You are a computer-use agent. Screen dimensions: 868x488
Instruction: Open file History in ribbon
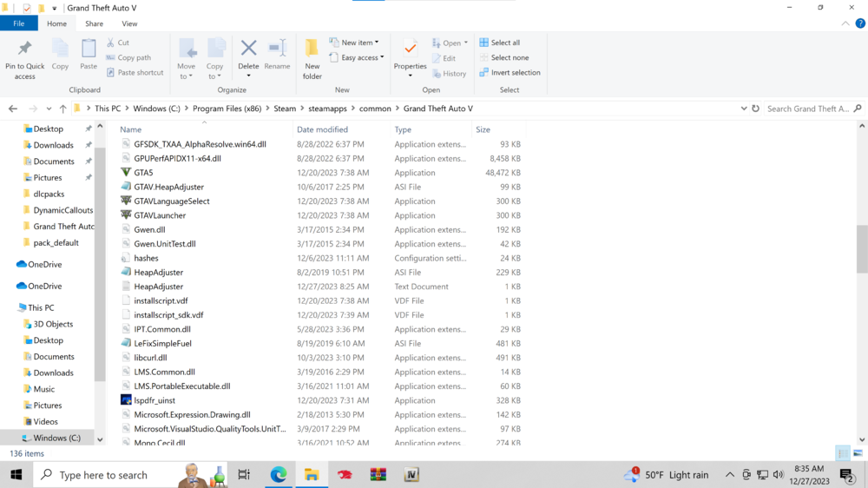click(x=449, y=73)
